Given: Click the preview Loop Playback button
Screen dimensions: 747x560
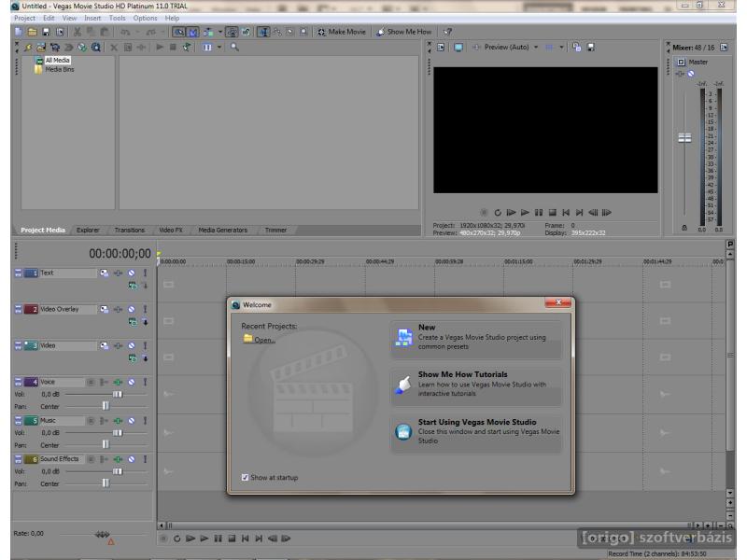Looking at the screenshot, I should pyautogui.click(x=498, y=213).
